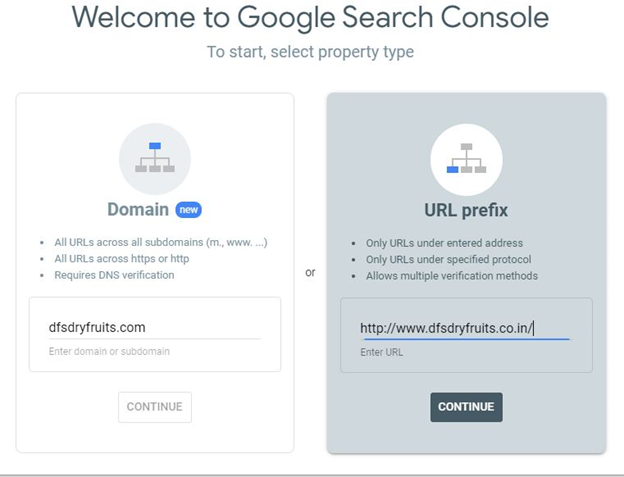
Task: Click the 'Enter URL' hint label
Action: point(382,352)
